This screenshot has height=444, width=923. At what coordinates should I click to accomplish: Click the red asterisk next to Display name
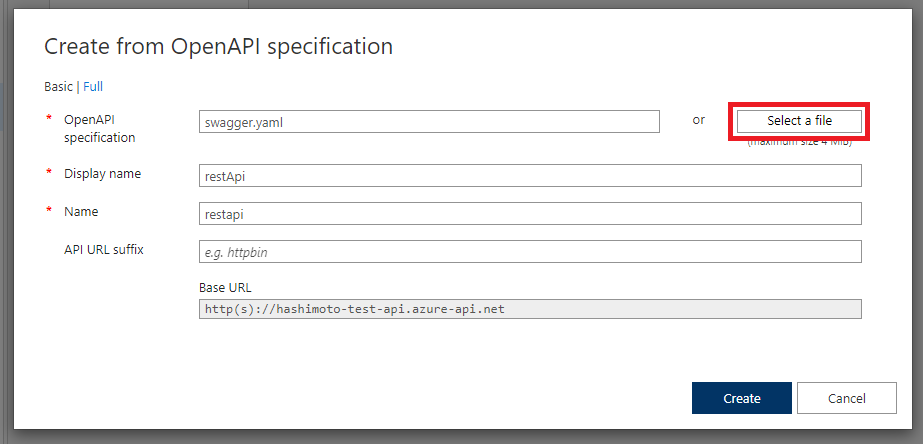[x=48, y=174]
